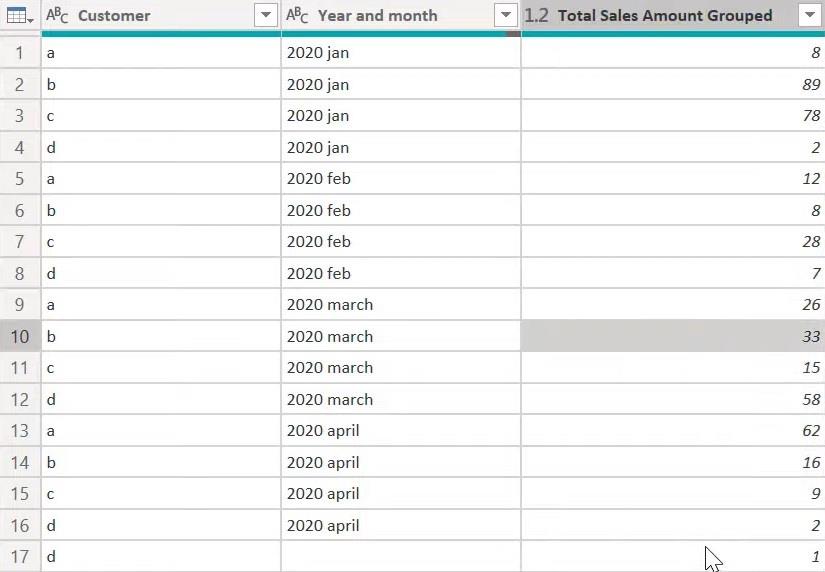Click Customer cell 'b' in row 6
825x572 pixels.
pos(161,210)
